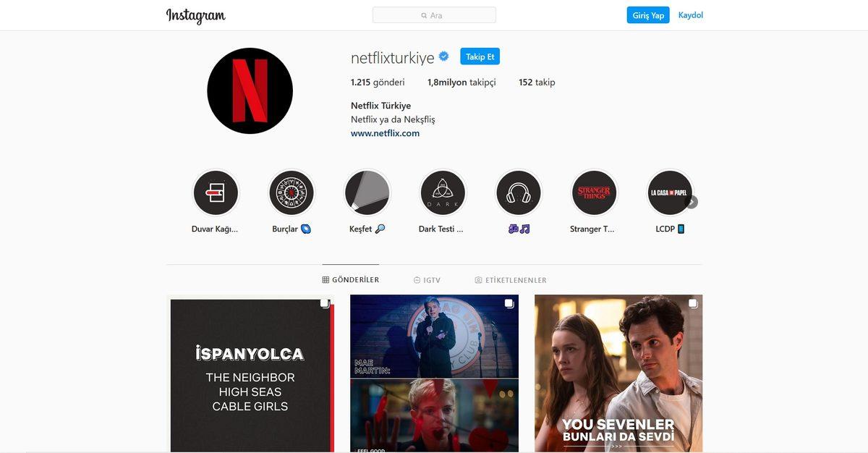
Task: View the Keşfet highlight circle
Action: click(367, 192)
